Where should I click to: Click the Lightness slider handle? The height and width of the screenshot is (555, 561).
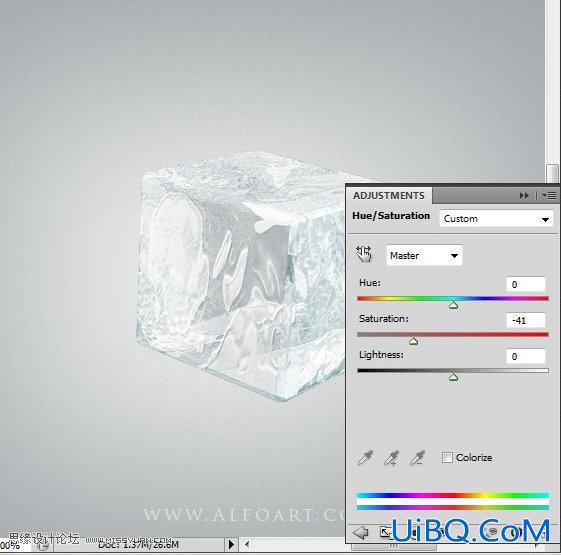pyautogui.click(x=453, y=377)
